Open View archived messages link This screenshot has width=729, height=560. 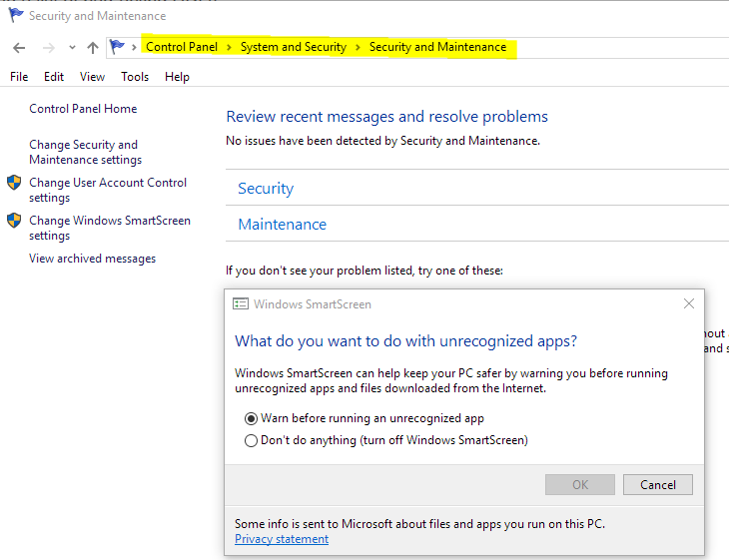coord(92,259)
